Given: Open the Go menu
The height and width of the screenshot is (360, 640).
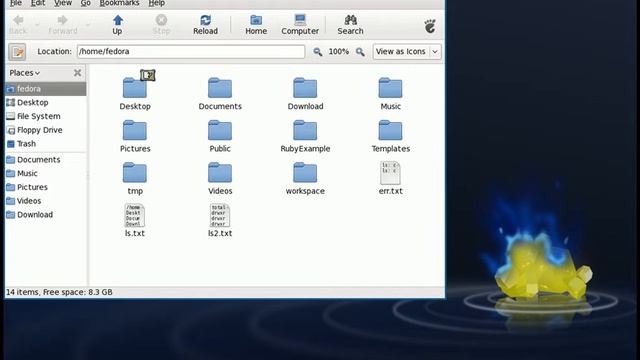Looking at the screenshot, I should pos(85,3).
